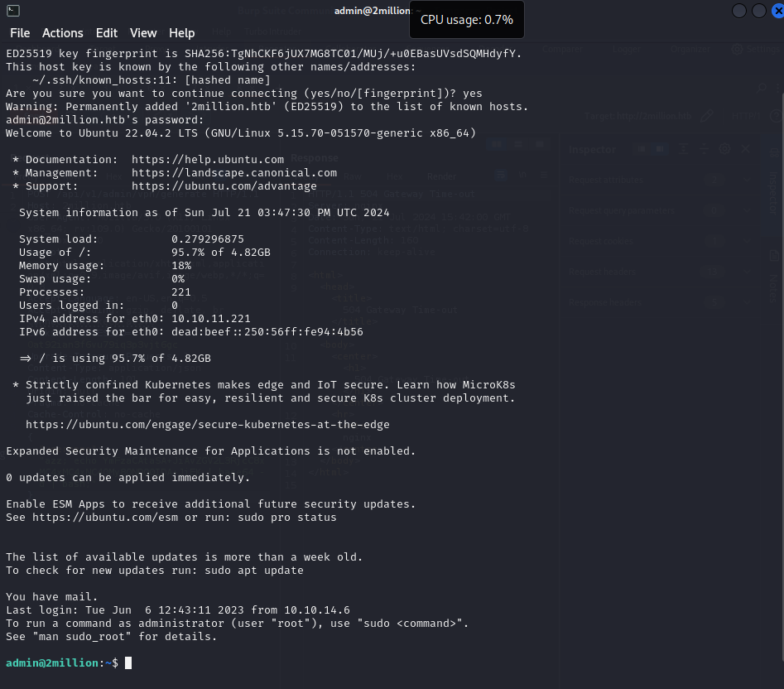Viewport: 784px width, 689px height.
Task: Click the IPv6 address dead:beef::250:56ff:fe94:4b56
Action: pos(267,332)
